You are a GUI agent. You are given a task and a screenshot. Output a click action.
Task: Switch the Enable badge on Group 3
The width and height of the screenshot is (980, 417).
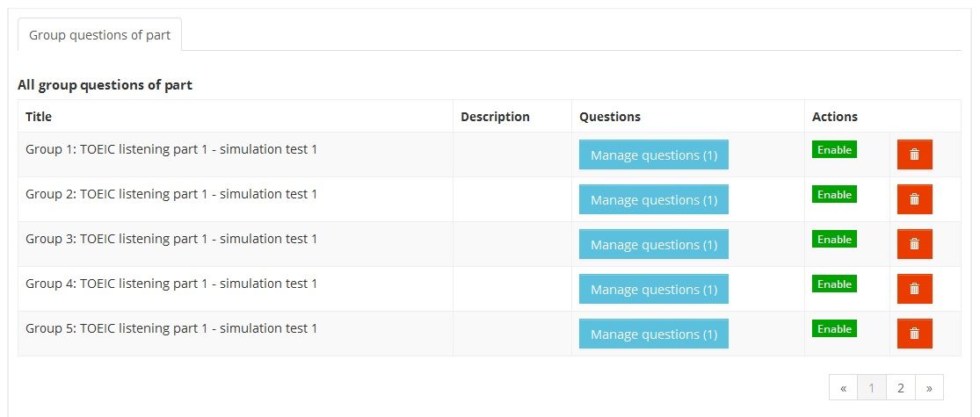(x=834, y=239)
